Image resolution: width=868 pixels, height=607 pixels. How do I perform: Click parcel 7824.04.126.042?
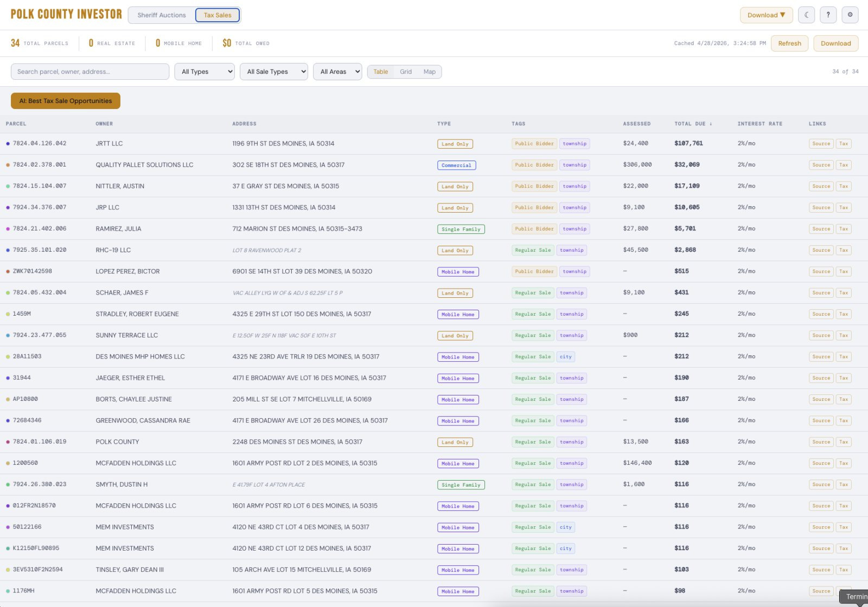tap(40, 144)
